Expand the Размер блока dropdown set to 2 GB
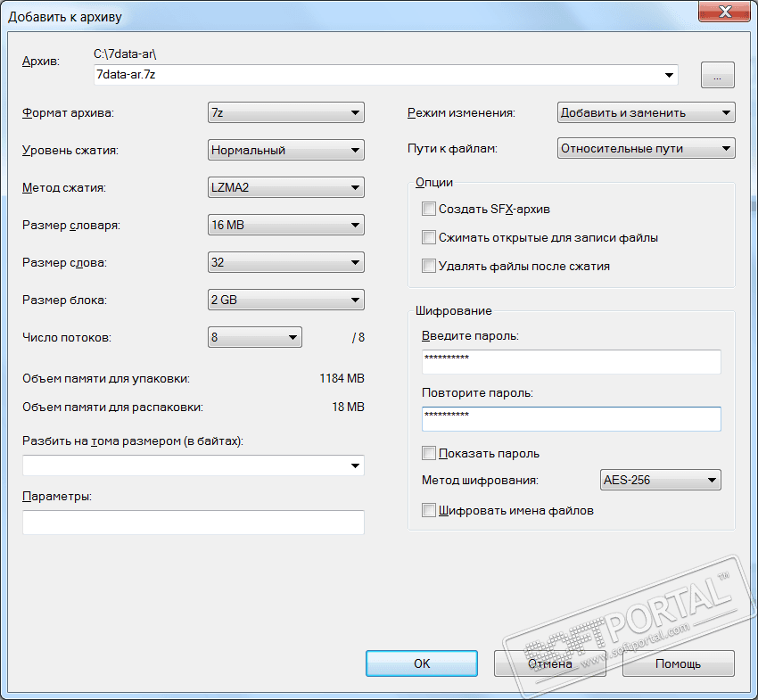 [285, 300]
